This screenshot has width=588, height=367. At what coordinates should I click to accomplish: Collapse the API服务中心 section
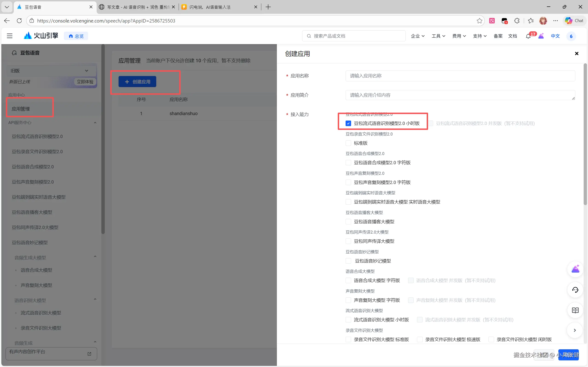(x=95, y=123)
